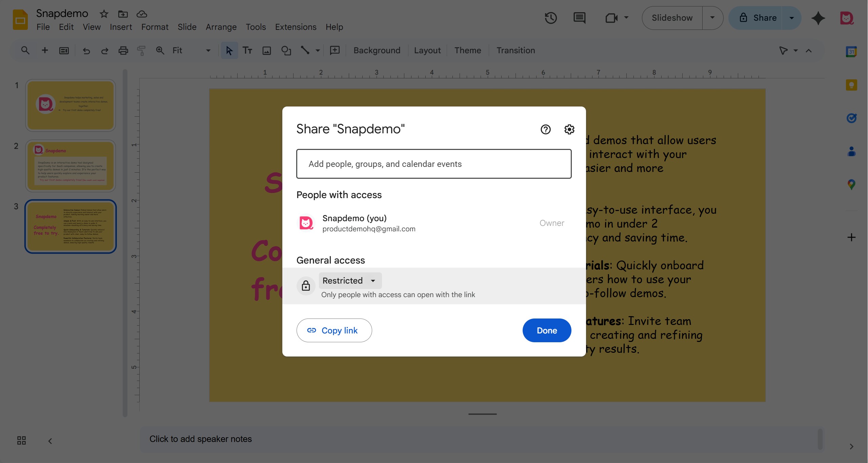Open the Insert menu

pos(121,27)
